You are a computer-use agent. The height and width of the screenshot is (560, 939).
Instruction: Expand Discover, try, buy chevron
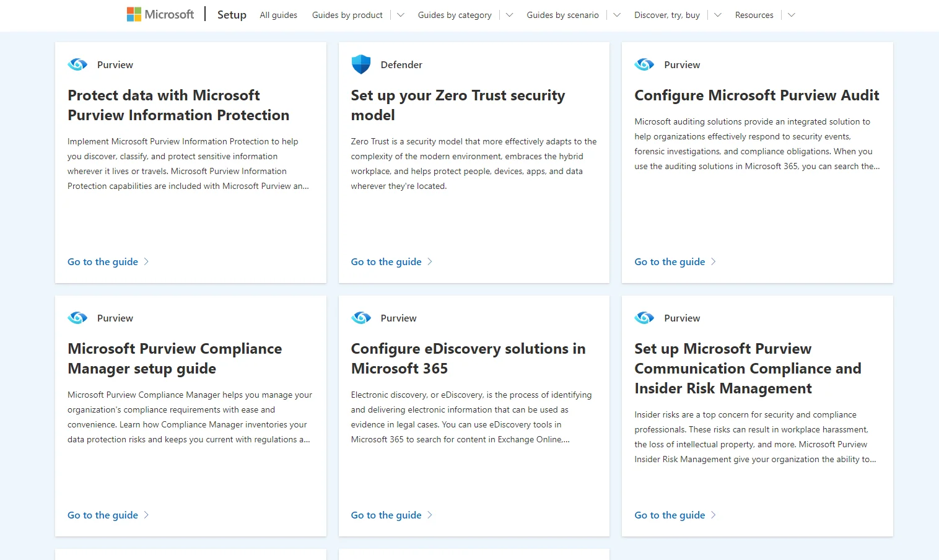718,15
